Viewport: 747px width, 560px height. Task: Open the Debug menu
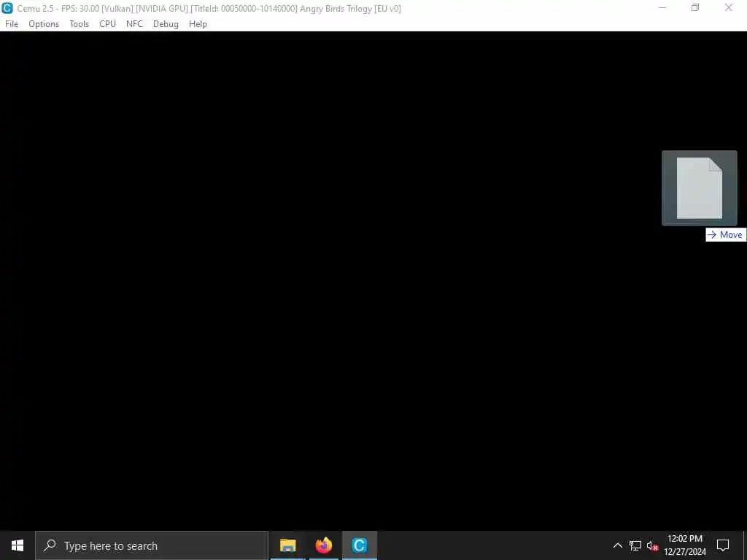166,24
